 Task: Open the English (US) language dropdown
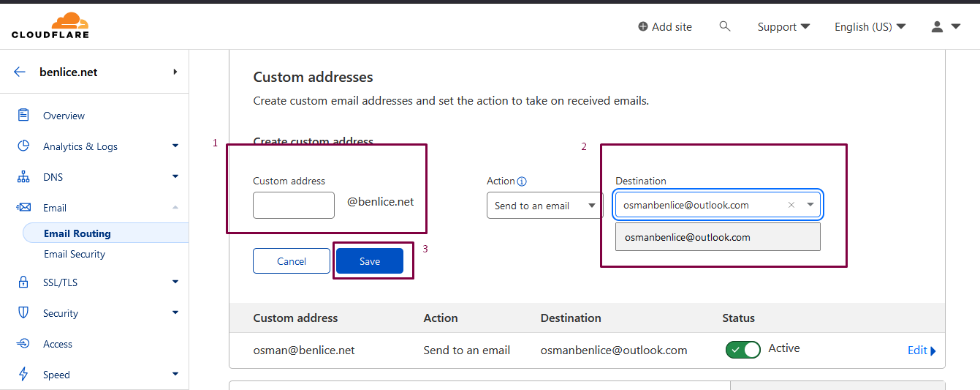tap(870, 26)
